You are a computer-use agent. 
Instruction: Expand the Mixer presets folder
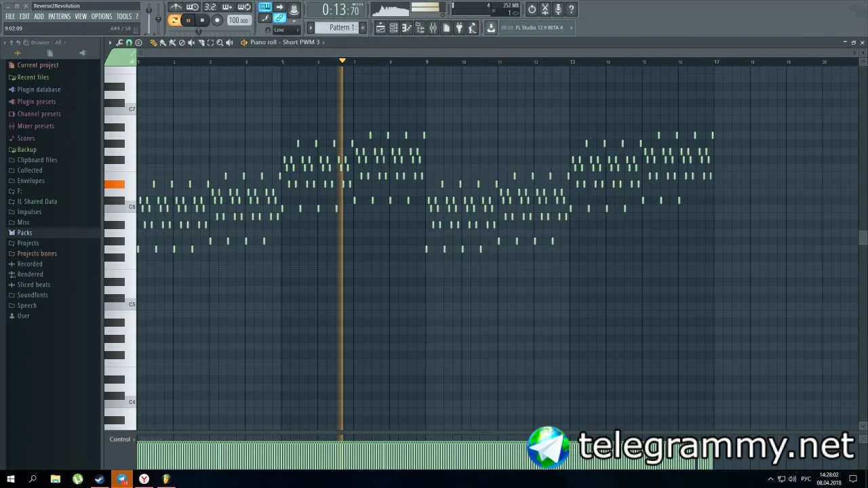tap(35, 126)
